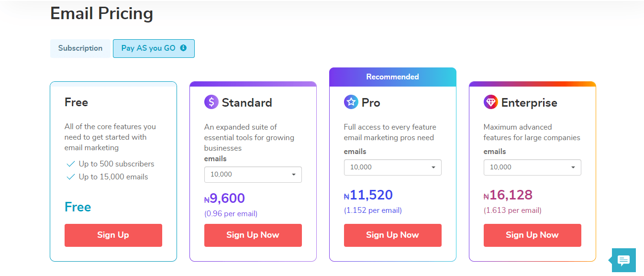Screen dimensions: 644x276
Task: Click the Pro plan star icon
Action: 351,102
